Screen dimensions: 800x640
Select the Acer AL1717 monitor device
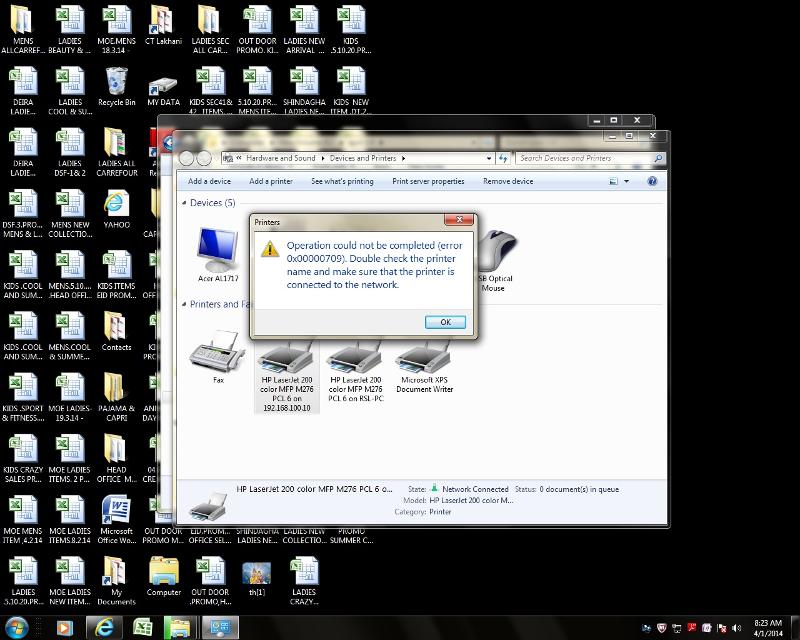(x=218, y=255)
